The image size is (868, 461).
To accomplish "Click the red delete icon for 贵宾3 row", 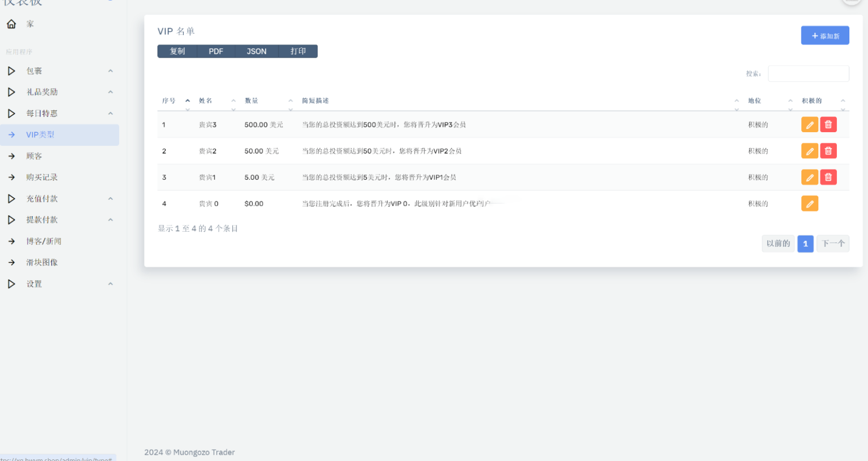I will pyautogui.click(x=828, y=125).
